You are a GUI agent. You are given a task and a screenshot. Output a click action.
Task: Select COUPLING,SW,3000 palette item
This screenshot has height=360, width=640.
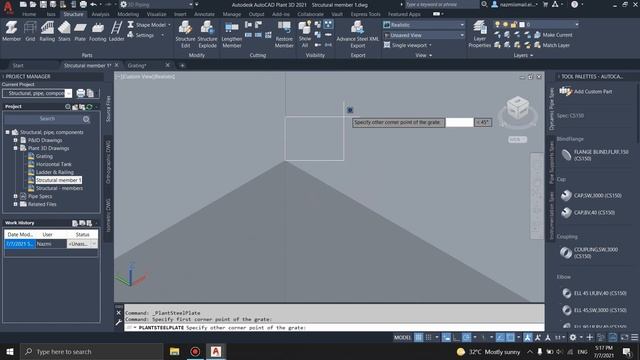590,253
